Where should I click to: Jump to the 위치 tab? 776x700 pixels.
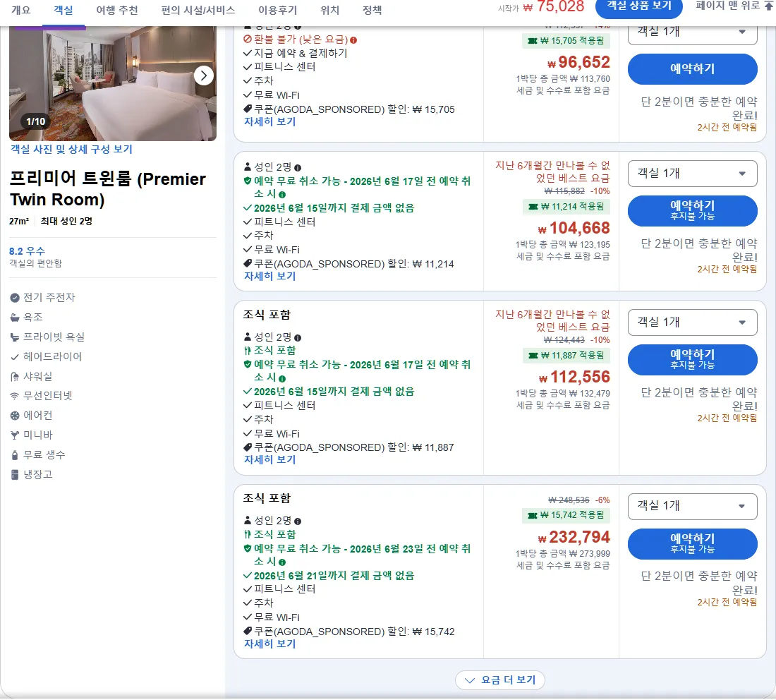(329, 10)
